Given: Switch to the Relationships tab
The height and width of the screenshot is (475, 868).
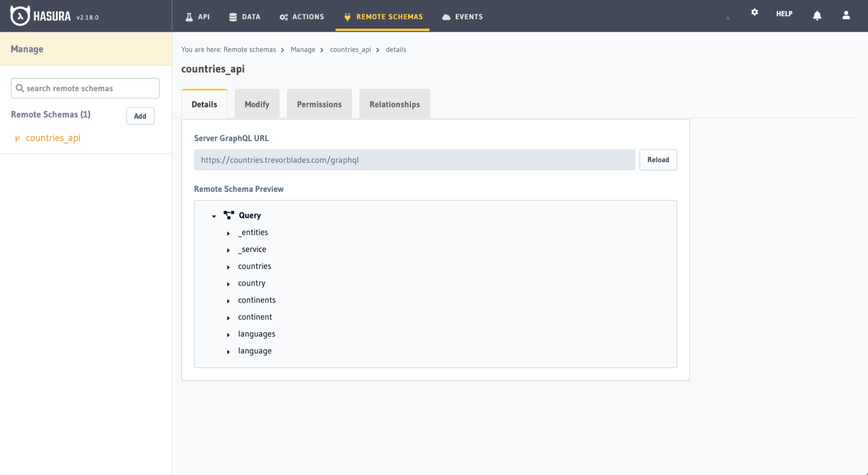Looking at the screenshot, I should coord(394,104).
